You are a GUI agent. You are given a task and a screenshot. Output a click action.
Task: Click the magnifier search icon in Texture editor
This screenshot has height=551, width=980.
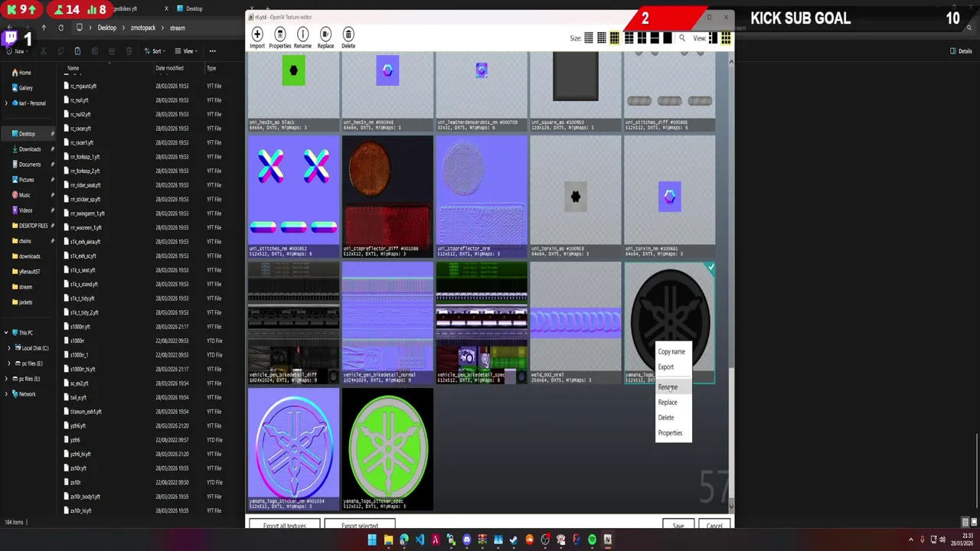(682, 38)
